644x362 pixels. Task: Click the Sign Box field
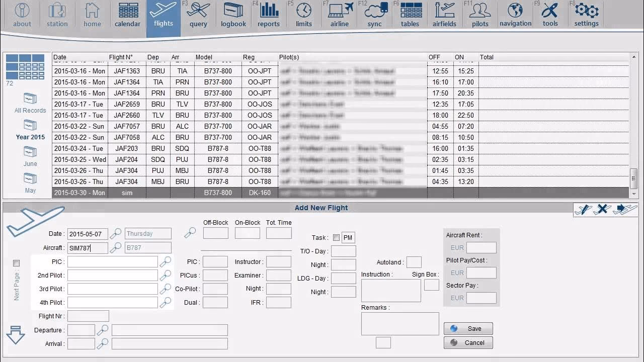(x=431, y=285)
